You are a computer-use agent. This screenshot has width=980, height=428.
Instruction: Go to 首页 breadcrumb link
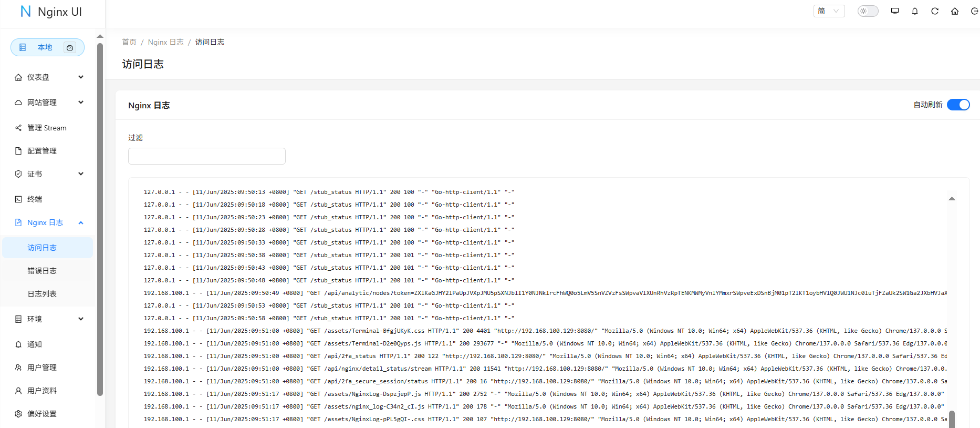click(129, 42)
